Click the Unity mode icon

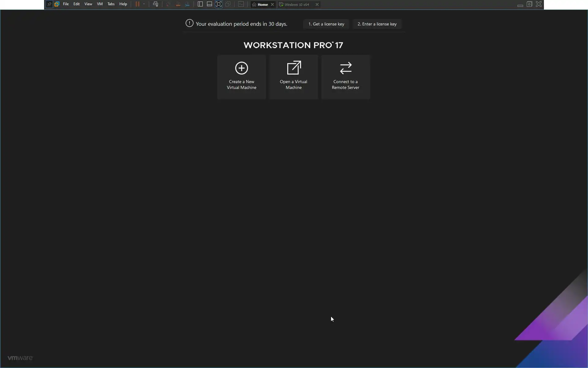click(x=228, y=4)
